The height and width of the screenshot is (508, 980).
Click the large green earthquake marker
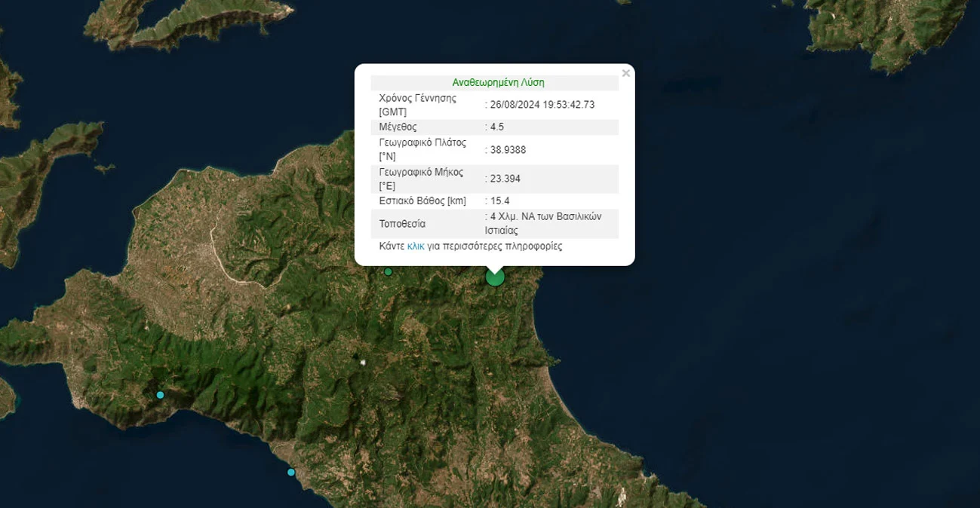click(495, 277)
